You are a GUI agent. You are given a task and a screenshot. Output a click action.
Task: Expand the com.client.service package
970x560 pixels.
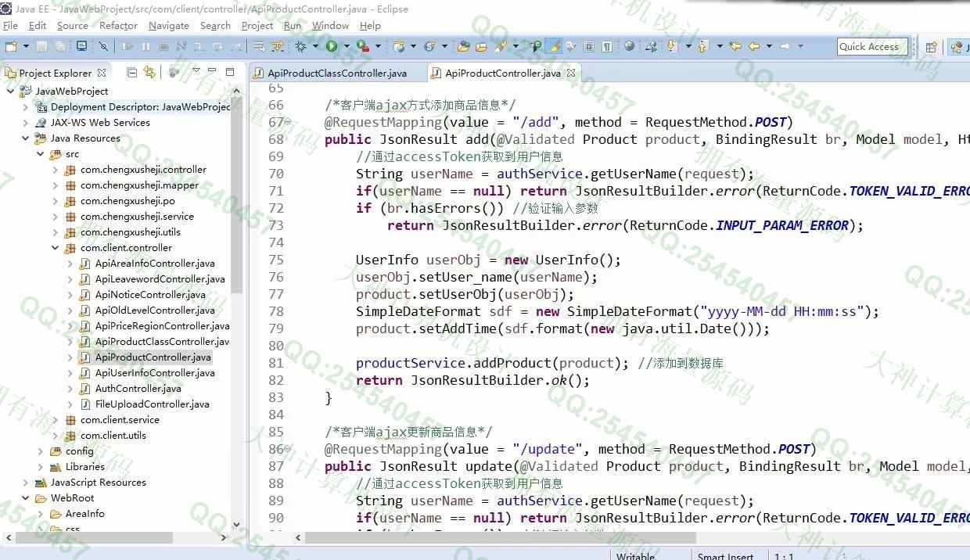click(x=56, y=419)
